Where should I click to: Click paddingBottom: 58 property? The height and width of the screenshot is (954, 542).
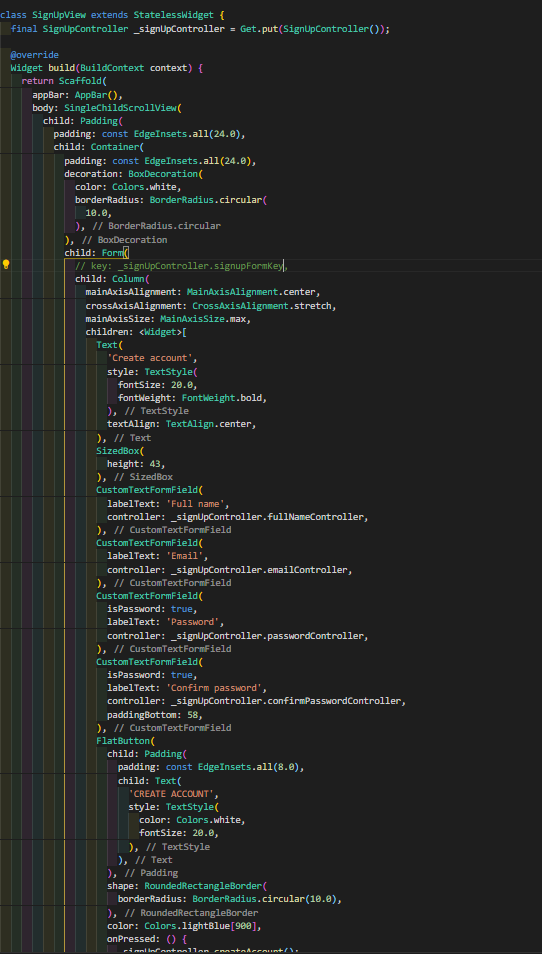pyautogui.click(x=155, y=714)
